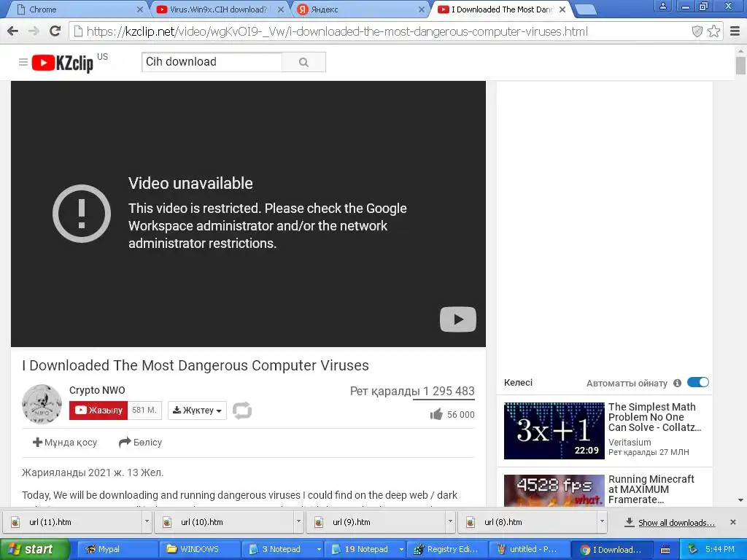Click the thumbs up like icon

tap(436, 414)
